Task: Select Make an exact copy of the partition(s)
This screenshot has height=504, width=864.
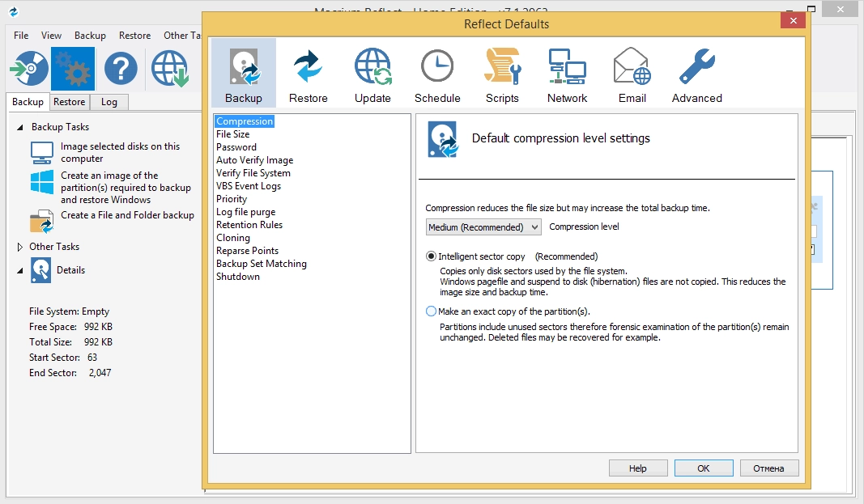Action: click(x=432, y=311)
